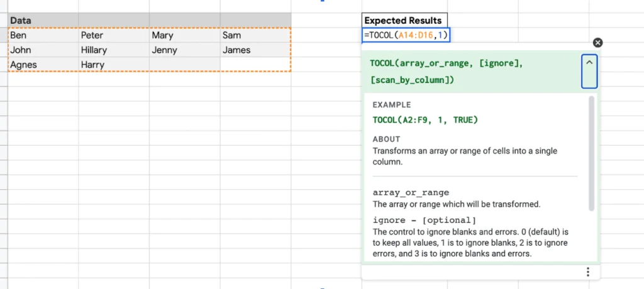The height and width of the screenshot is (289, 644).
Task: Collapse the TOCOL help details chevron
Action: coord(589,63)
